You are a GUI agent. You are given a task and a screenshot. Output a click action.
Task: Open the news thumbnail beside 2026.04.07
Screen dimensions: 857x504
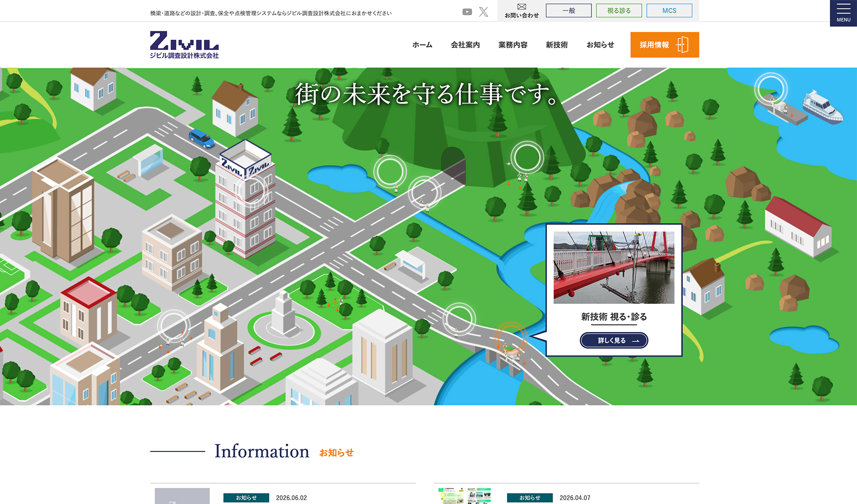click(x=465, y=496)
